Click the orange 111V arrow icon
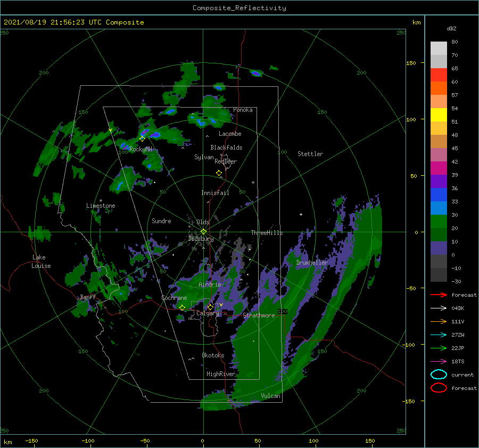This screenshot has width=479, height=448. [439, 321]
